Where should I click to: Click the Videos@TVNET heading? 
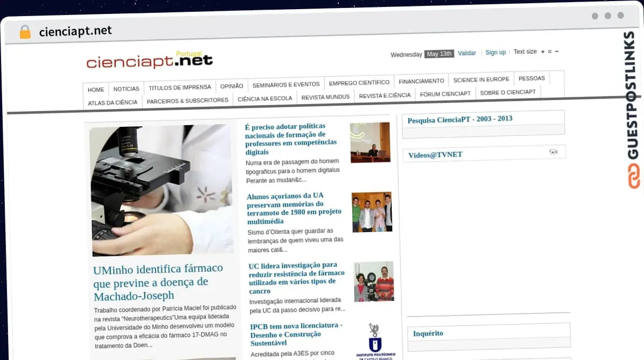point(435,155)
